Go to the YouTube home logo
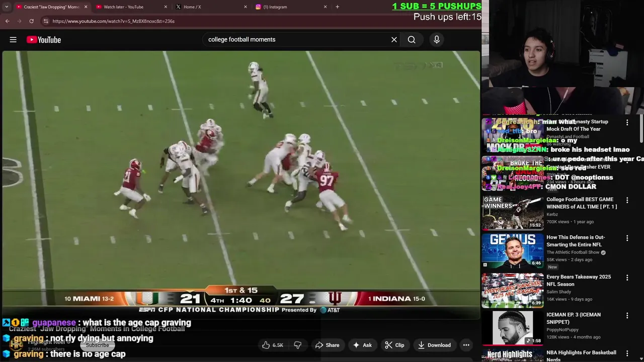Viewport: 644px width, 362px height. click(x=44, y=40)
